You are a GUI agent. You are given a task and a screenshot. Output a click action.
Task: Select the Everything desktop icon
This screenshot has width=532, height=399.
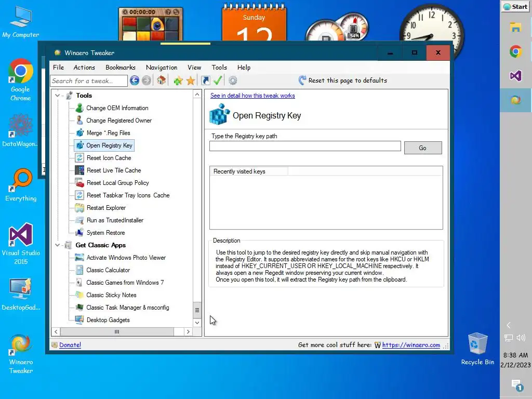click(x=21, y=185)
